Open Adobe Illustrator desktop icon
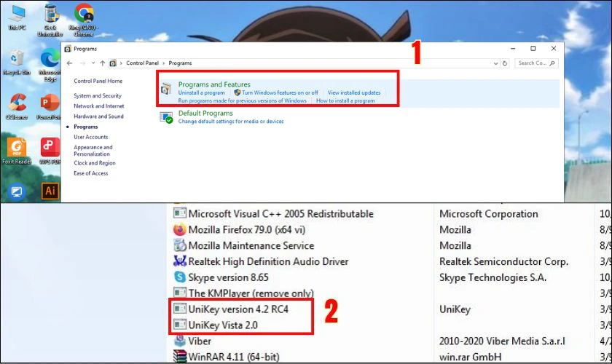 click(50, 191)
